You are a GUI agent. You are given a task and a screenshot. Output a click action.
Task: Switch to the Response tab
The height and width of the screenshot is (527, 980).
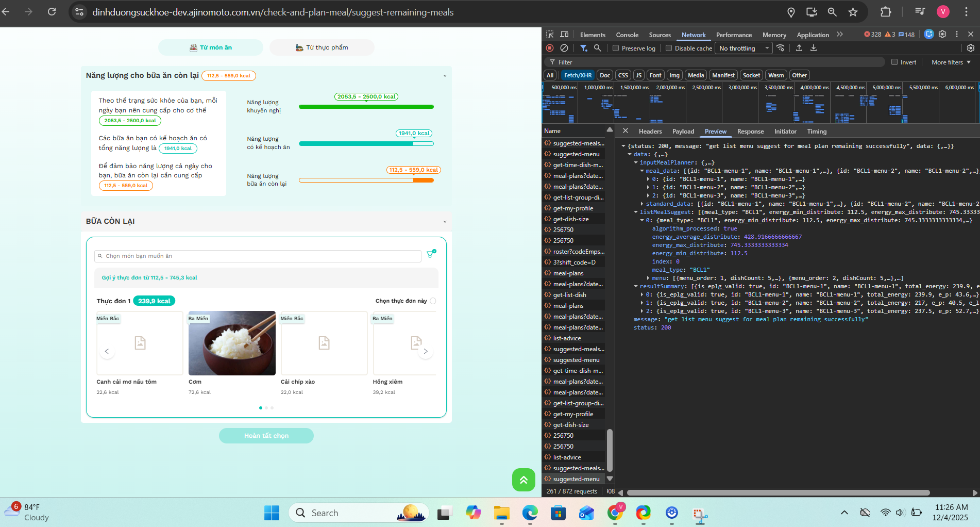(750, 131)
